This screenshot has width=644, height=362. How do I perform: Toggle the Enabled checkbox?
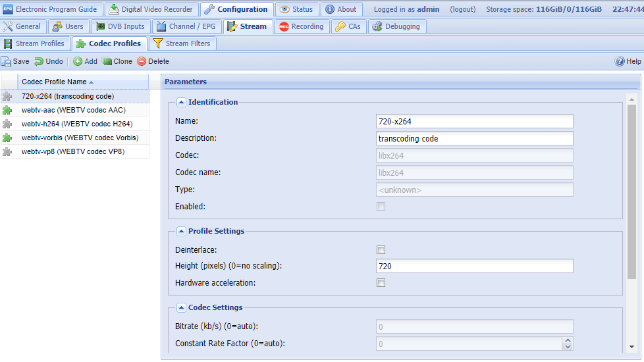point(381,207)
